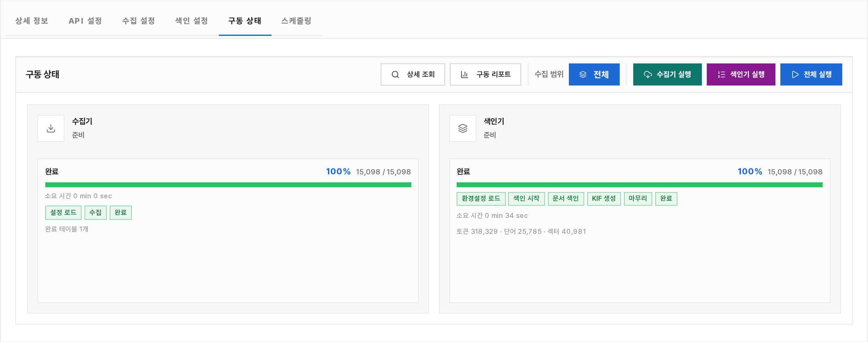Switch to the API 설정 tab
Screen dimensions: 868x342
tap(85, 21)
